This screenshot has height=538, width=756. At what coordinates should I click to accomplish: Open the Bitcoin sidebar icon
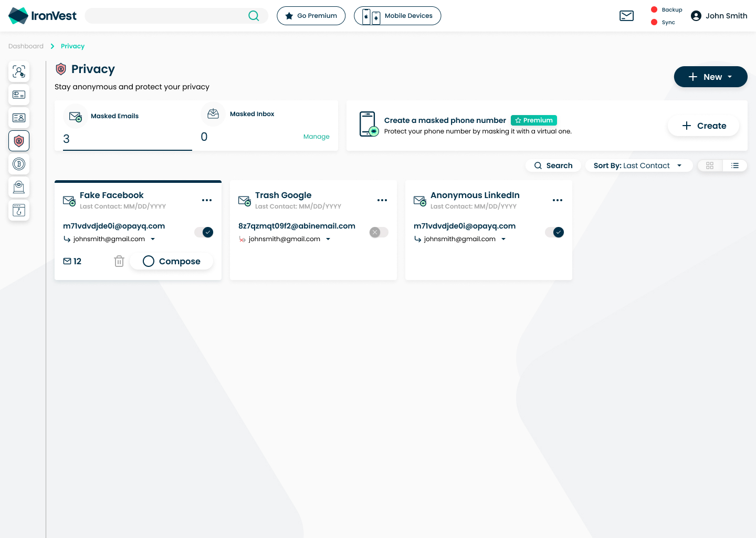click(19, 164)
